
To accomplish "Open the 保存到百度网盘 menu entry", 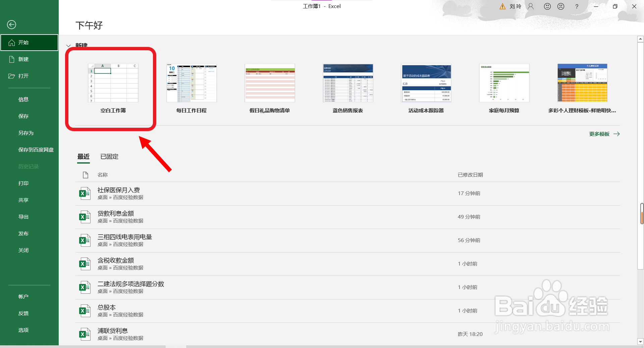I will point(36,150).
